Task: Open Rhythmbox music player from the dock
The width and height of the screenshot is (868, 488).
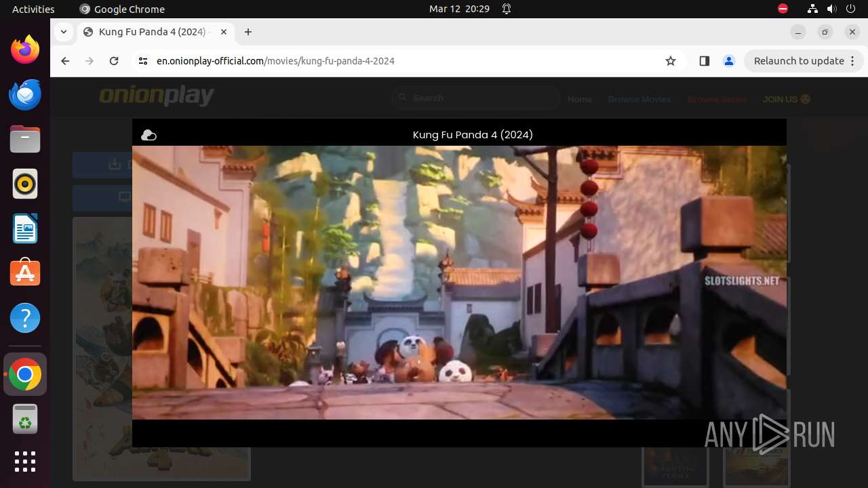Action: click(25, 184)
